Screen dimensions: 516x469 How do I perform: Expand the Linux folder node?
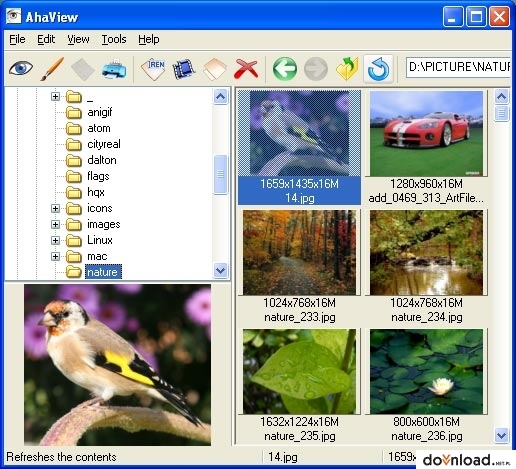tap(55, 240)
